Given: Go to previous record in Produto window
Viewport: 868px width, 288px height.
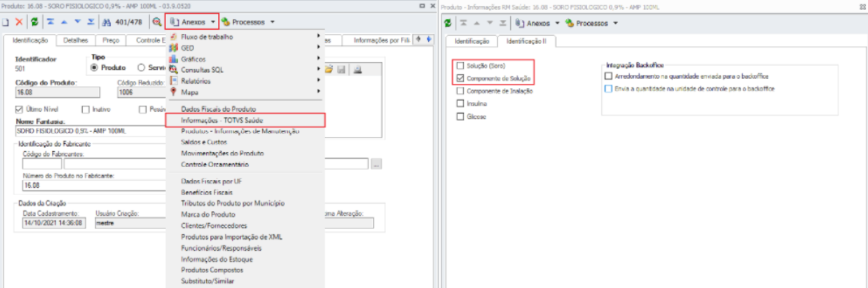Looking at the screenshot, I should point(64,22).
